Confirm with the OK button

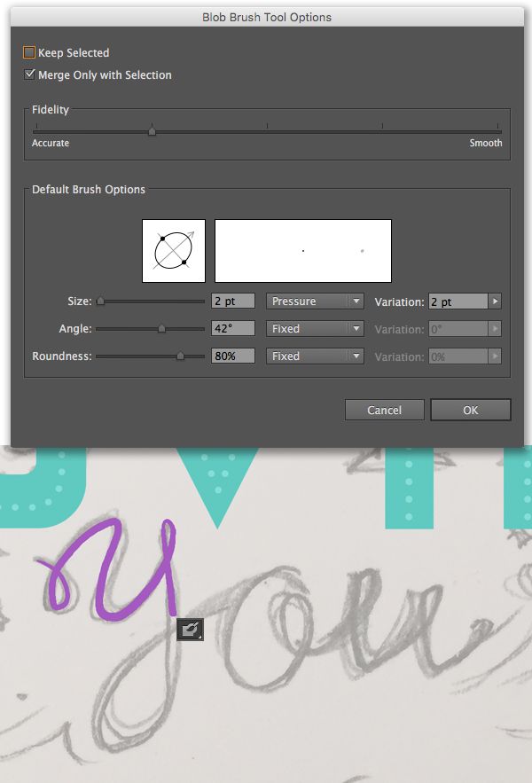(471, 410)
